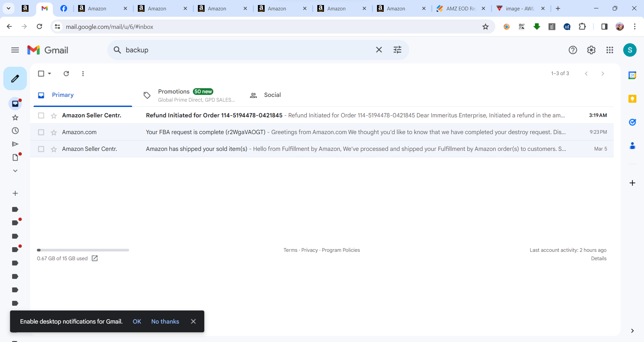
Task: Open select-all dropdown arrow
Action: click(50, 73)
